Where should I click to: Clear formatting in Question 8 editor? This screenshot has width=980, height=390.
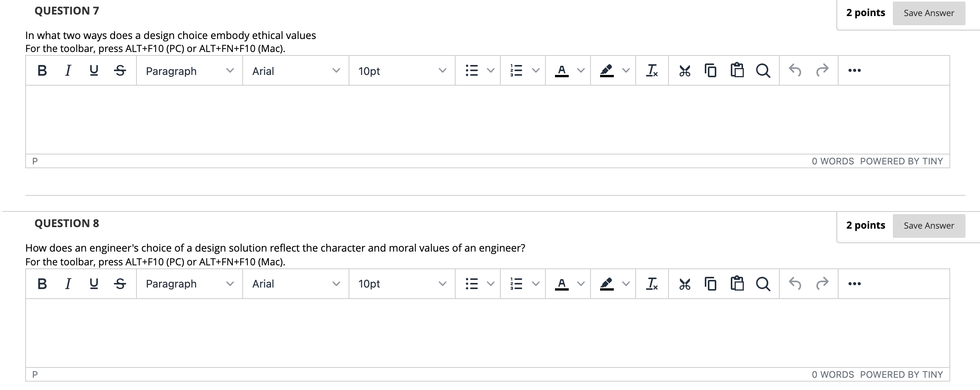(x=652, y=284)
